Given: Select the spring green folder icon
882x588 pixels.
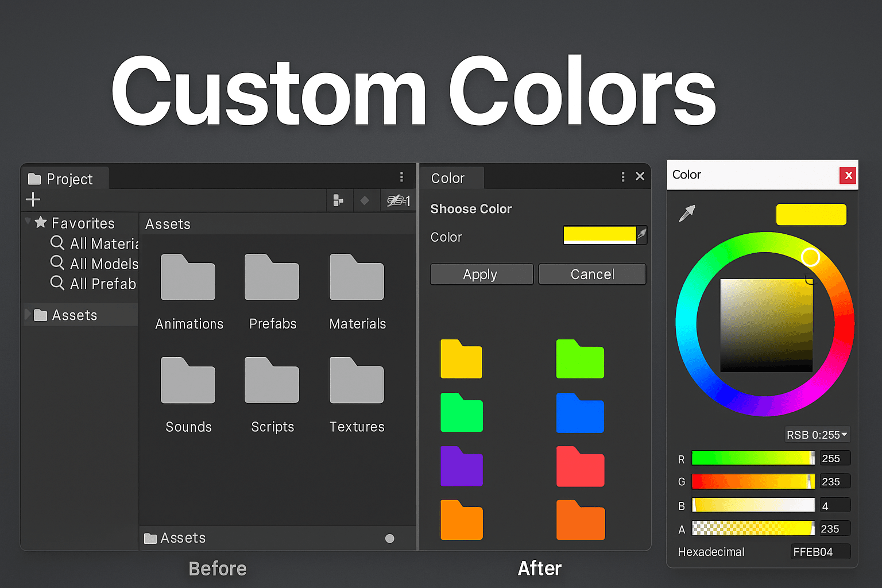Looking at the screenshot, I should click(x=462, y=412).
